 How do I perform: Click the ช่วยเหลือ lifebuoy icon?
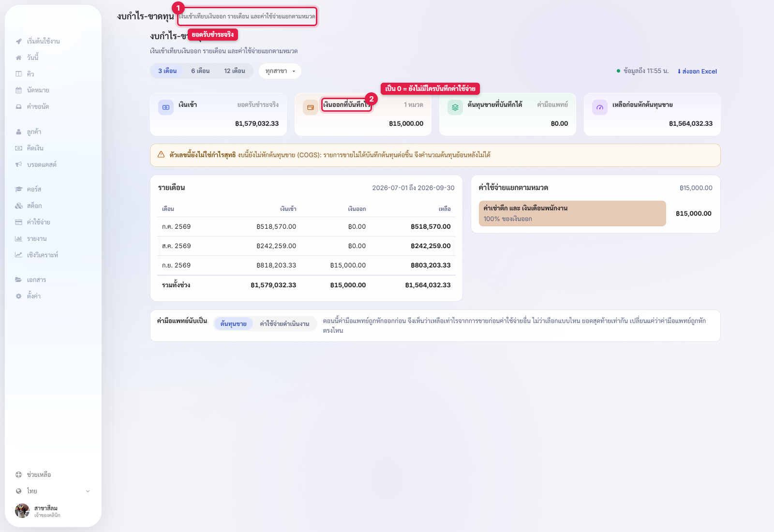[x=18, y=475]
